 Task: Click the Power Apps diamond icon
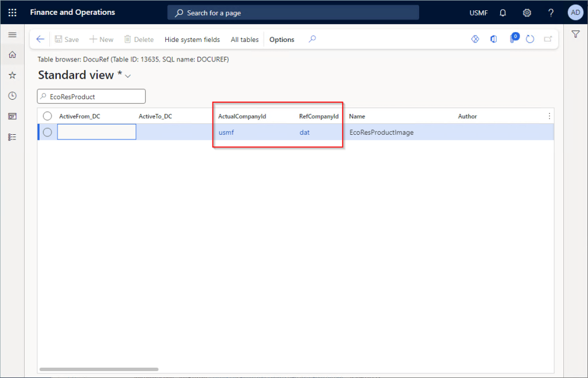click(x=475, y=39)
